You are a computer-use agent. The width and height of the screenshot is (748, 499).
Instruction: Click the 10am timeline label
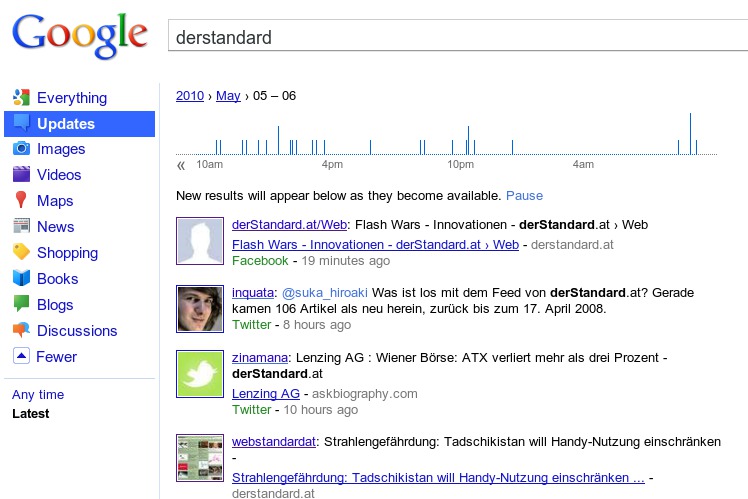tap(209, 165)
